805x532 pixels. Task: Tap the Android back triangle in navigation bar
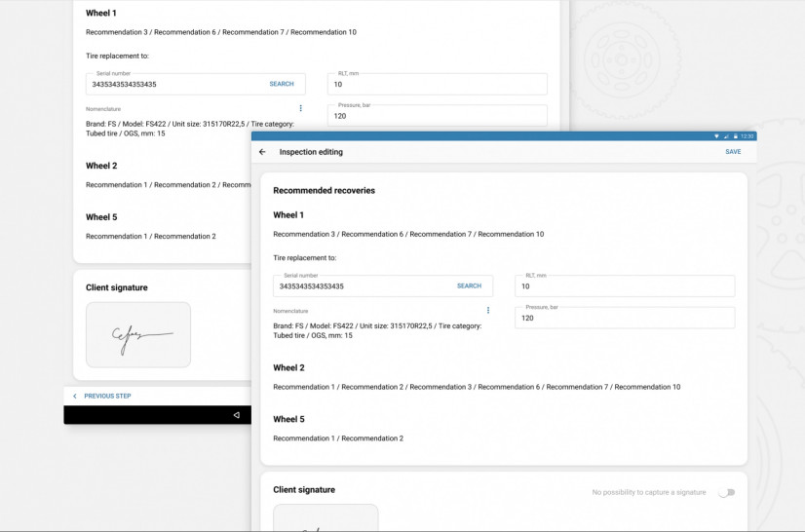tap(236, 415)
